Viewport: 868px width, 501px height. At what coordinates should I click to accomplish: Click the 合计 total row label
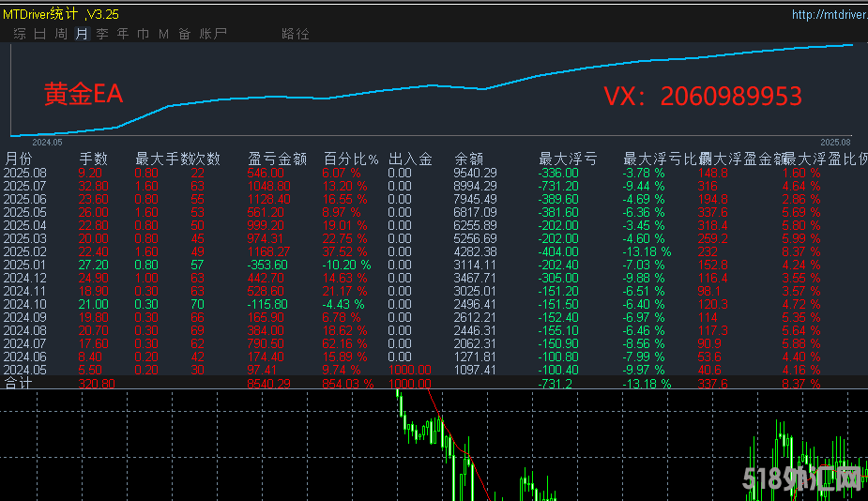[18, 383]
